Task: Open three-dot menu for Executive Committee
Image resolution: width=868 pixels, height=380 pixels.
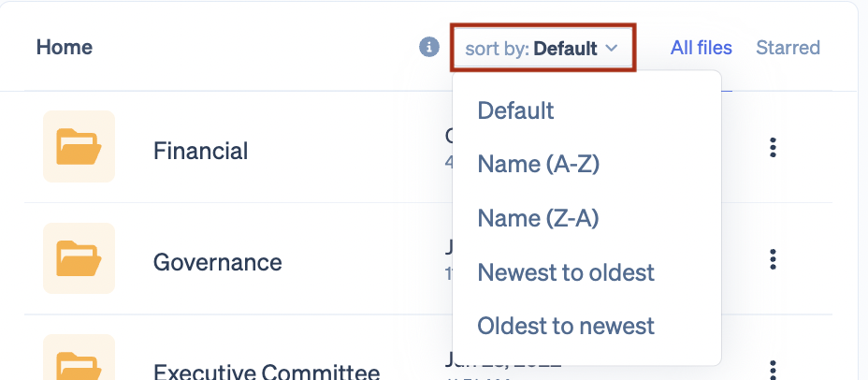Action: click(x=773, y=369)
